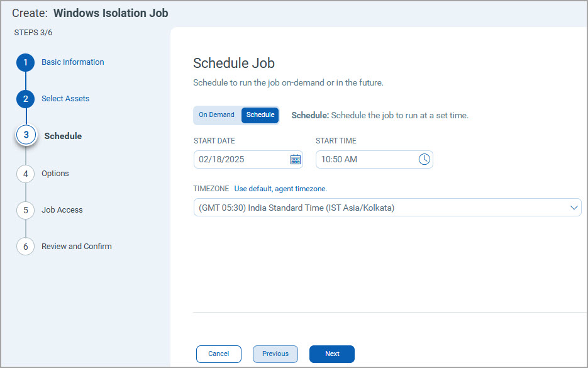The image size is (588, 368).
Task: Open the Options step label
Action: tap(55, 174)
